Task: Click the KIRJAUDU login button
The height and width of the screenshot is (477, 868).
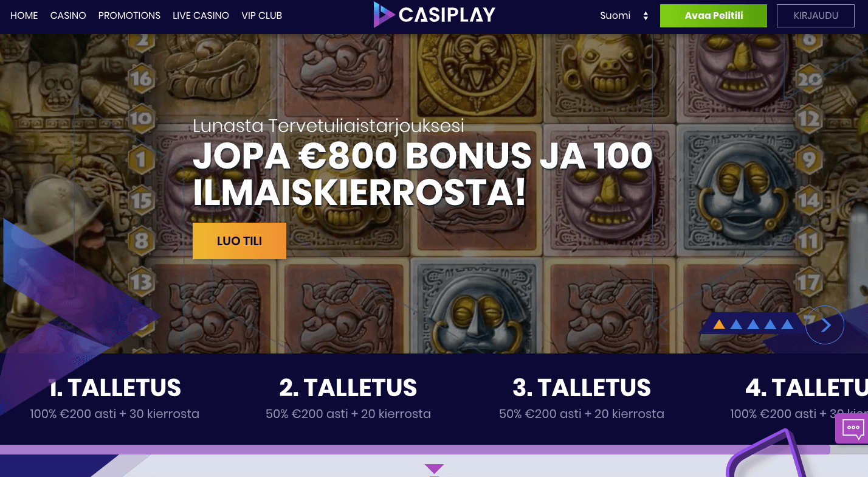Action: (816, 16)
